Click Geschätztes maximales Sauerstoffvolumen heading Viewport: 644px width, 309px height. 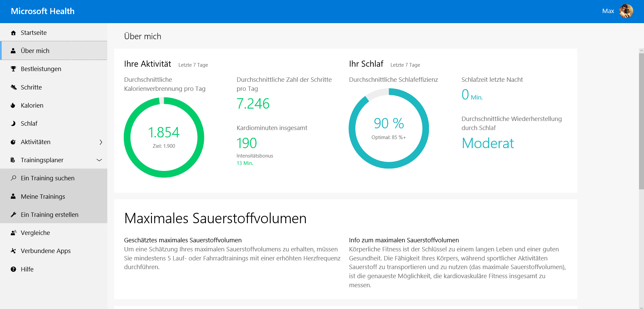coord(183,240)
